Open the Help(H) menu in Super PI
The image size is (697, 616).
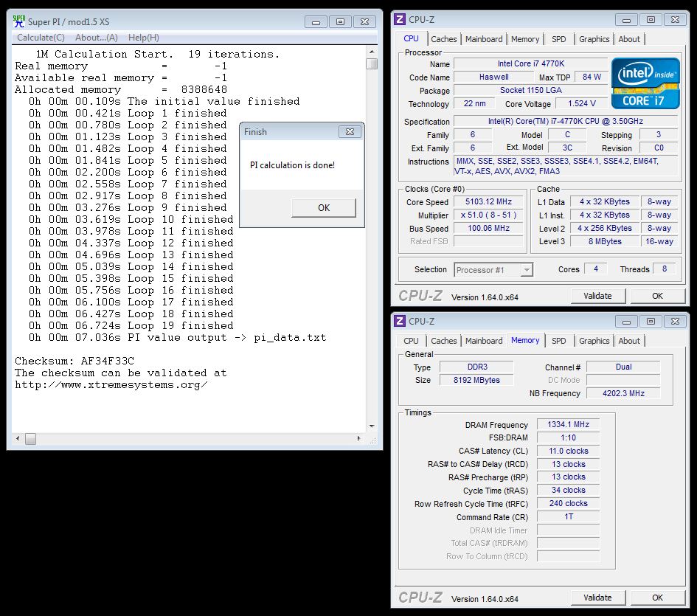144,38
